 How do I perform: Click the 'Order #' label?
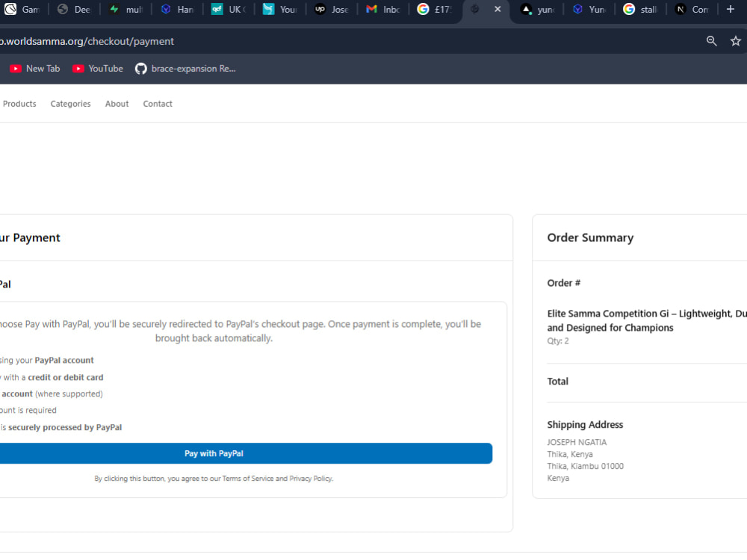[563, 283]
